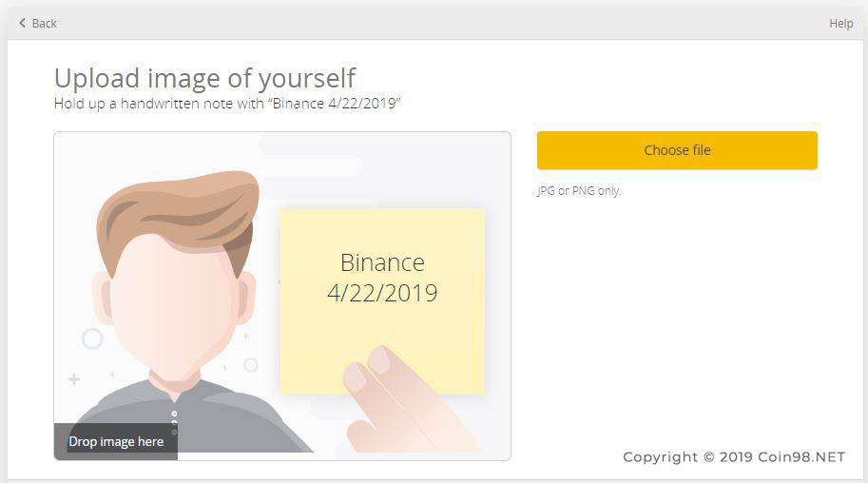Click the JPG or PNG only hint text
The width and height of the screenshot is (868, 483).
579,191
